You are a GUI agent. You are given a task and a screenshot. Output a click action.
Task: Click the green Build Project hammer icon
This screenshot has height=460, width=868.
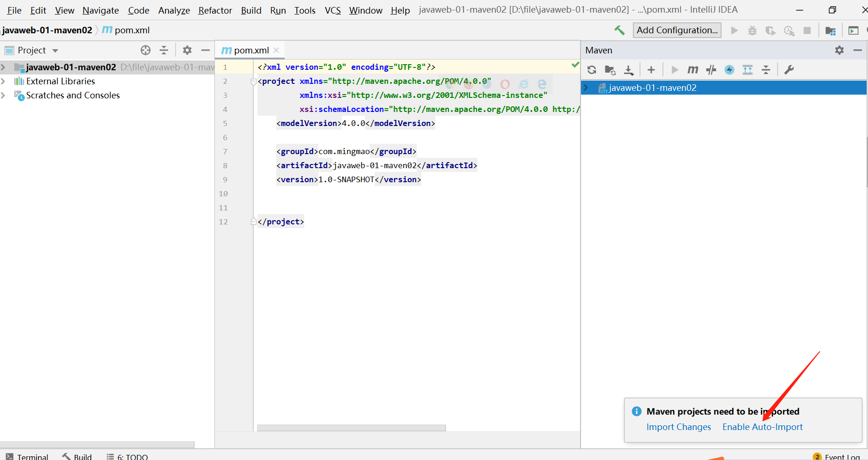pos(619,30)
